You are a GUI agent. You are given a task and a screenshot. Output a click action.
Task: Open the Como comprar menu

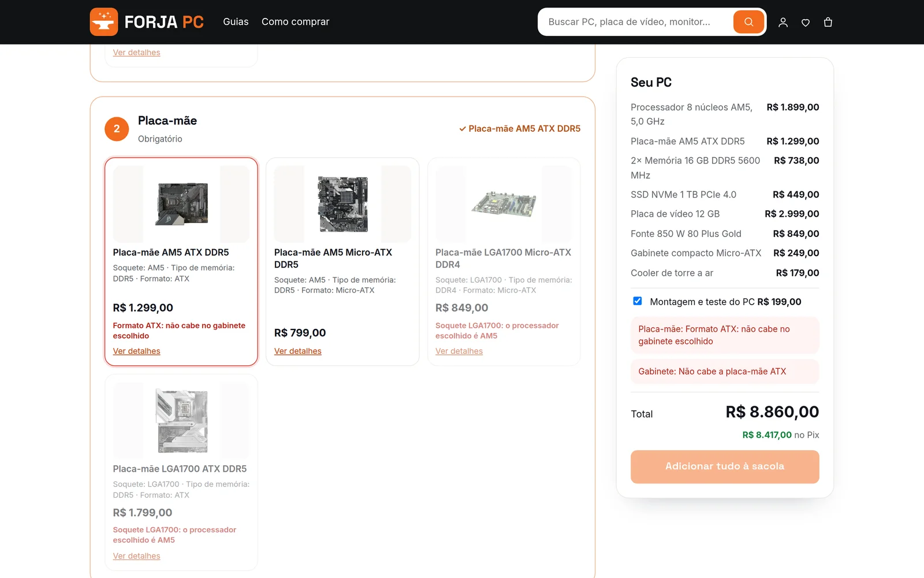(x=295, y=22)
